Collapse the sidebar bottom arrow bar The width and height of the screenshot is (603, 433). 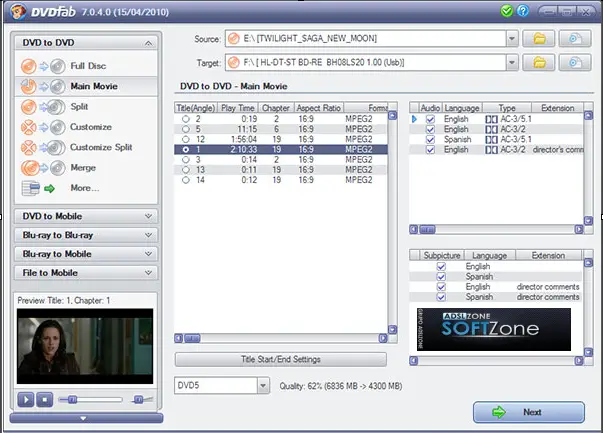(86, 418)
